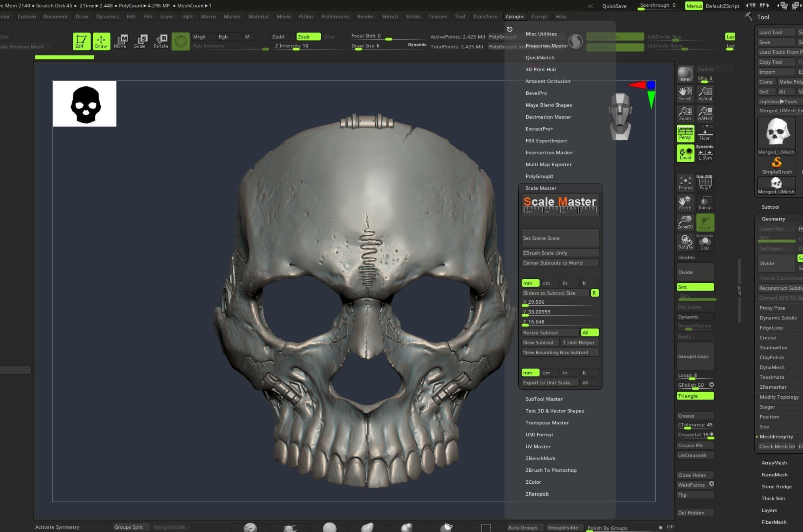The width and height of the screenshot is (803, 532).
Task: Open the Zscript menu
Action: click(539, 16)
